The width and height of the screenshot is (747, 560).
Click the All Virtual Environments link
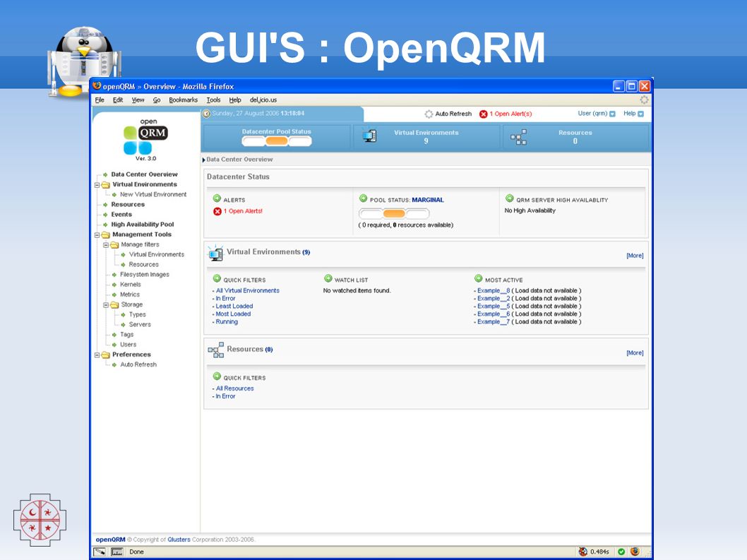click(248, 290)
